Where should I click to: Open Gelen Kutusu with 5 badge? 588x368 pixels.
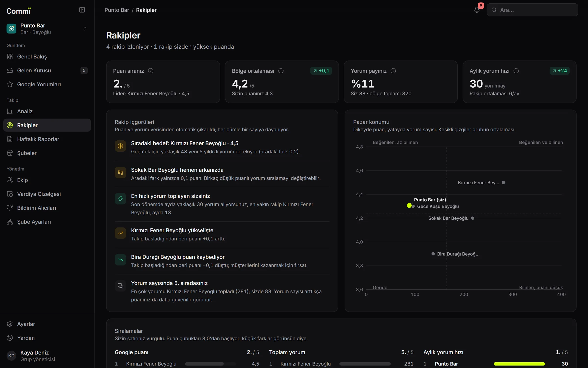click(x=47, y=70)
